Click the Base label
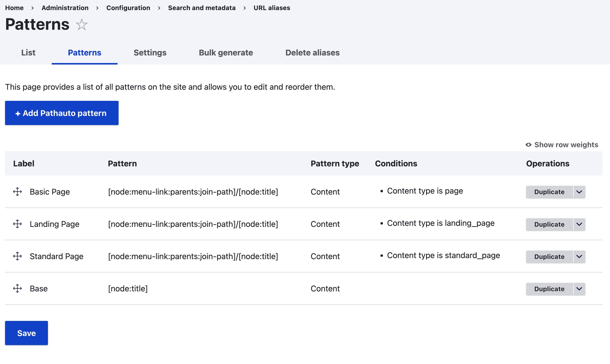This screenshot has height=364, width=610. (x=39, y=288)
